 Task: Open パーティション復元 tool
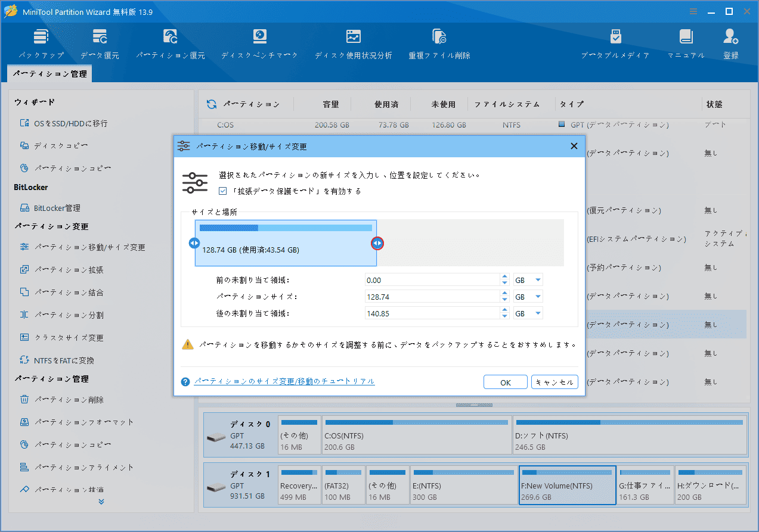pos(171,43)
